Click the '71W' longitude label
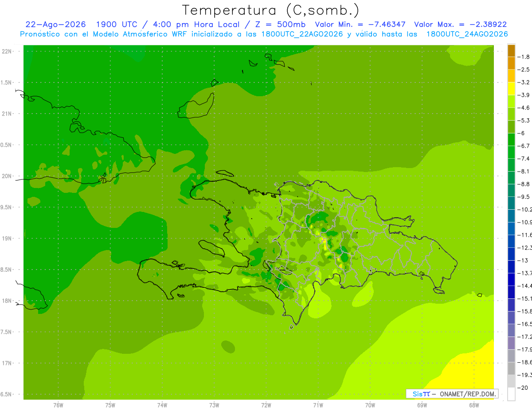Image resolution: width=532 pixels, height=411 pixels. click(318, 405)
